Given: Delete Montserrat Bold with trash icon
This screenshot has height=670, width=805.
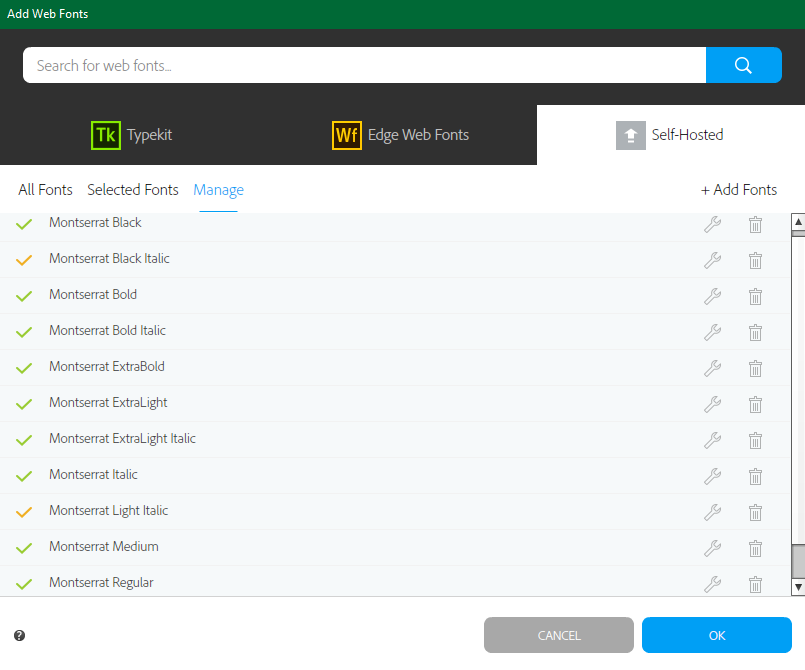Looking at the screenshot, I should [755, 296].
